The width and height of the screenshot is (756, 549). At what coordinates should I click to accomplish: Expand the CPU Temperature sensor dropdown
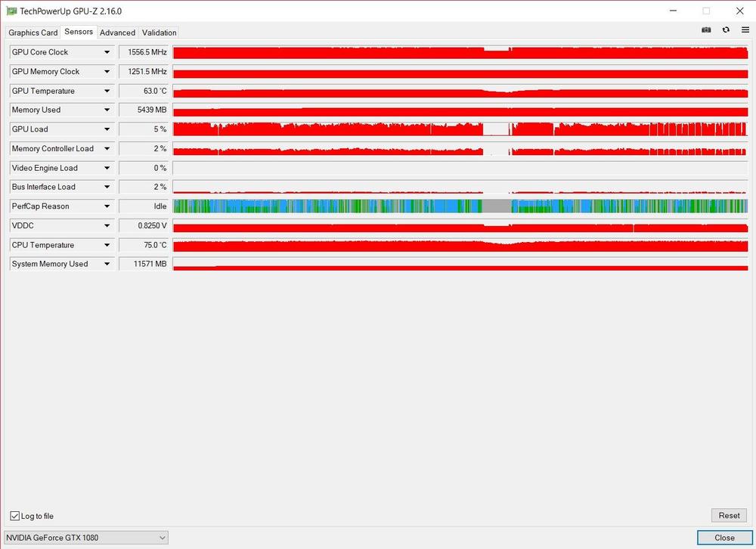click(x=107, y=245)
